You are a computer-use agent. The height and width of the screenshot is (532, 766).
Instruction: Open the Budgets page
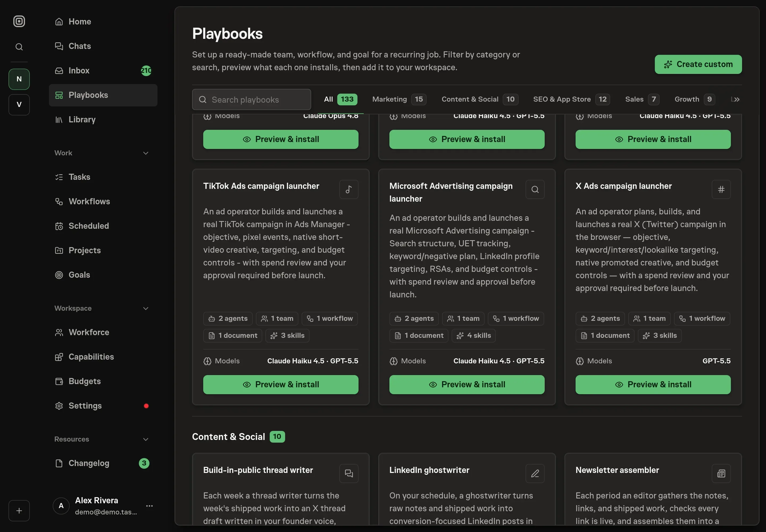(103, 381)
